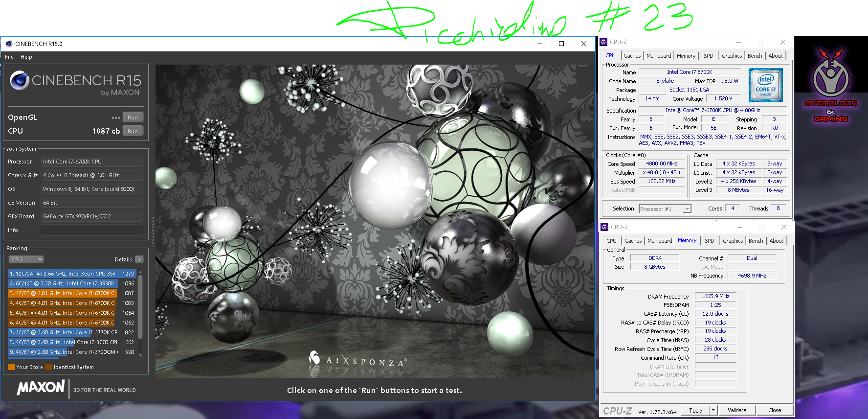Click the Command Rate value 1T

[715, 358]
